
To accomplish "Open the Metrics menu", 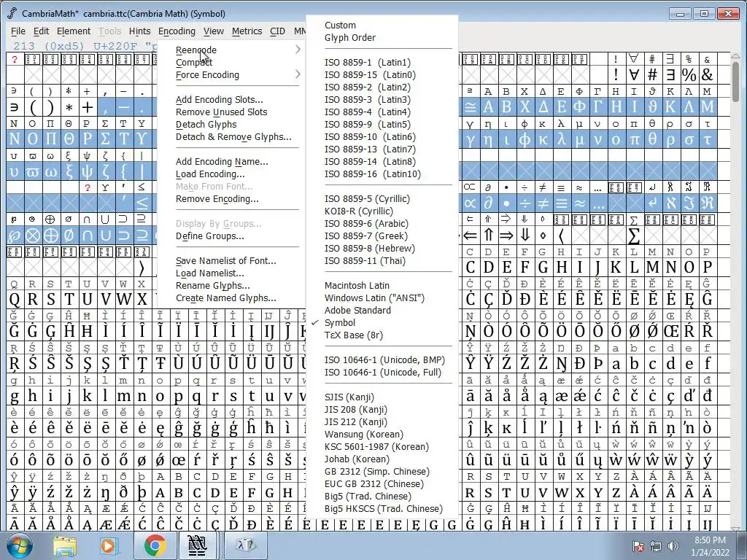I will 247,31.
